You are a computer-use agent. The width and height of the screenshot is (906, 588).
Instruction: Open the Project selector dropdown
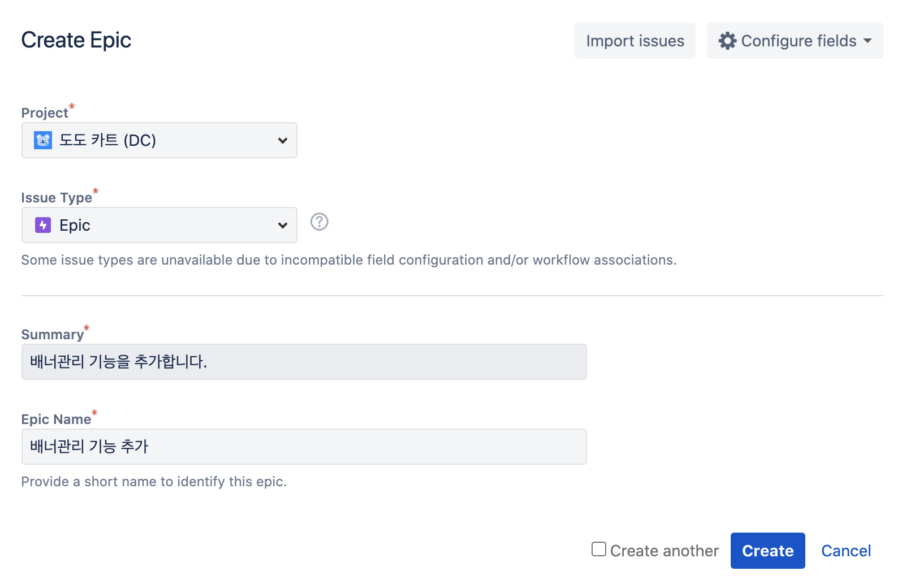click(159, 140)
